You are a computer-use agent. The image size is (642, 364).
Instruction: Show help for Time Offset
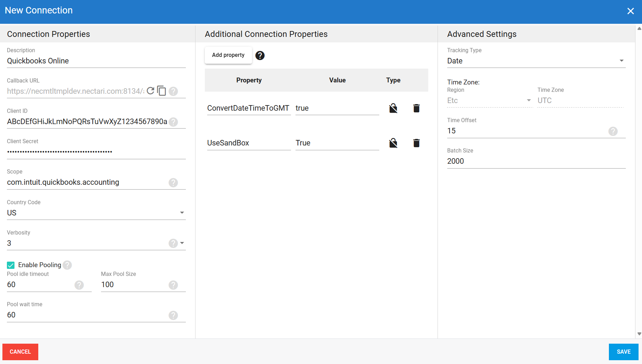613,131
